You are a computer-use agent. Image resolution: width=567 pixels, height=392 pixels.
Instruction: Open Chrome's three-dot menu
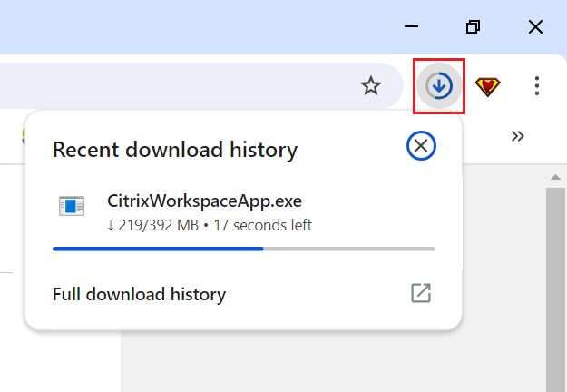coord(537,86)
